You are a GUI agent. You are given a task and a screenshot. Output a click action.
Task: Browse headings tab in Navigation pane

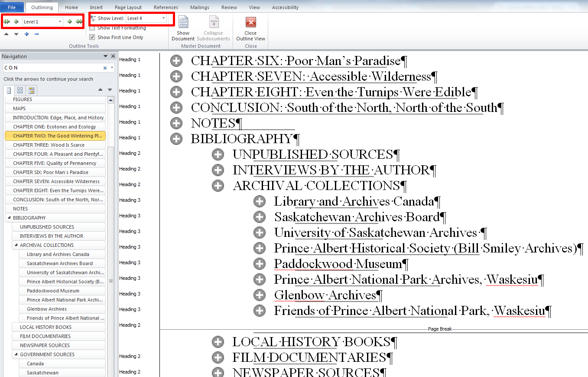pyautogui.click(x=9, y=90)
